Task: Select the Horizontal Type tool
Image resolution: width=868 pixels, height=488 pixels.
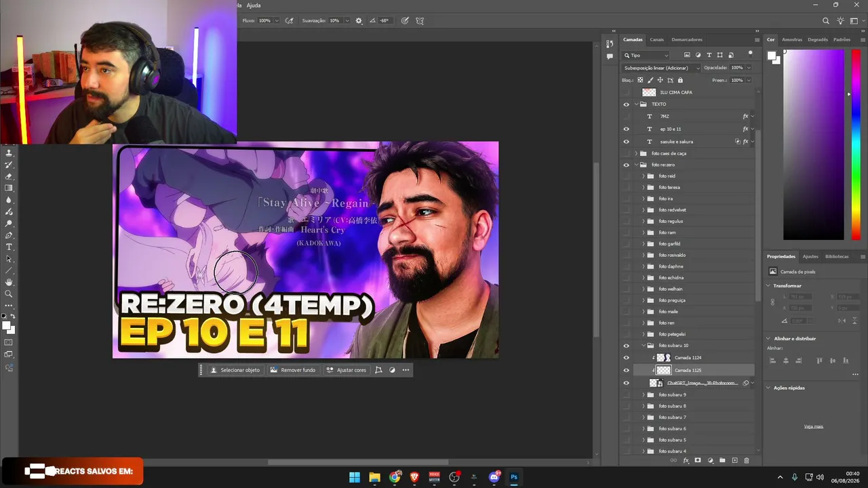Action: coord(9,247)
